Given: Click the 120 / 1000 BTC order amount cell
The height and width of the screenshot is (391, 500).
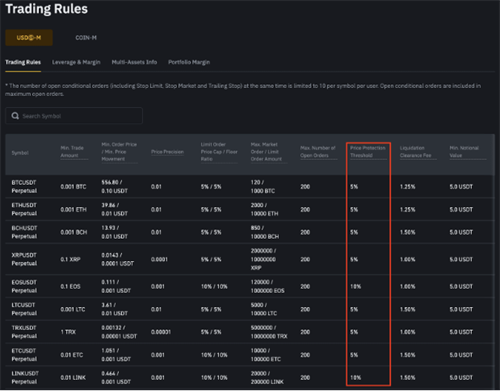Looking at the screenshot, I should (x=263, y=187).
